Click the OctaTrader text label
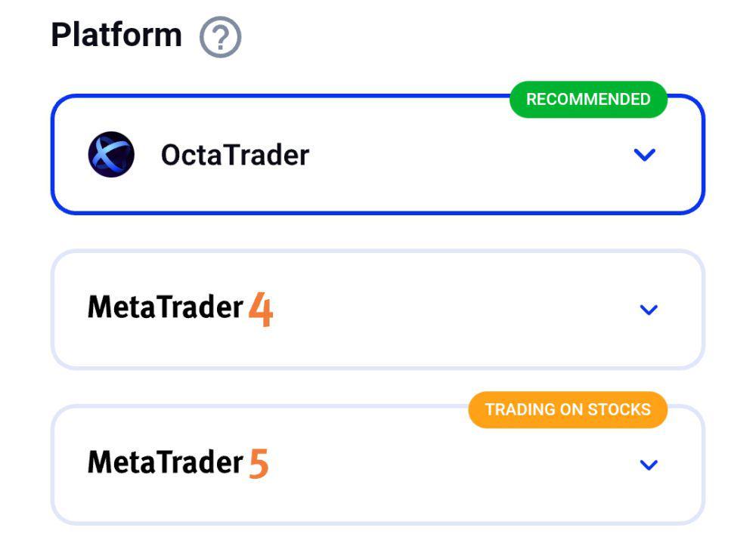The width and height of the screenshot is (756, 534). tap(235, 155)
